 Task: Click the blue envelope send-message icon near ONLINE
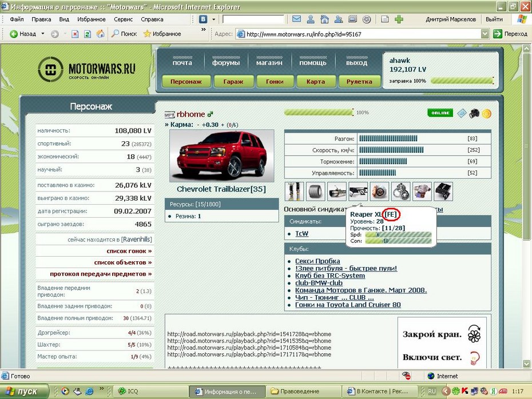click(462, 113)
